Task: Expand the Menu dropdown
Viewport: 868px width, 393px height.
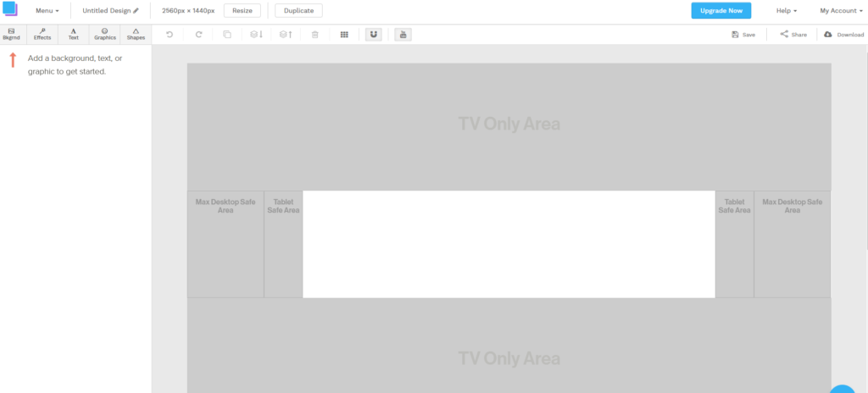Action: tap(47, 11)
